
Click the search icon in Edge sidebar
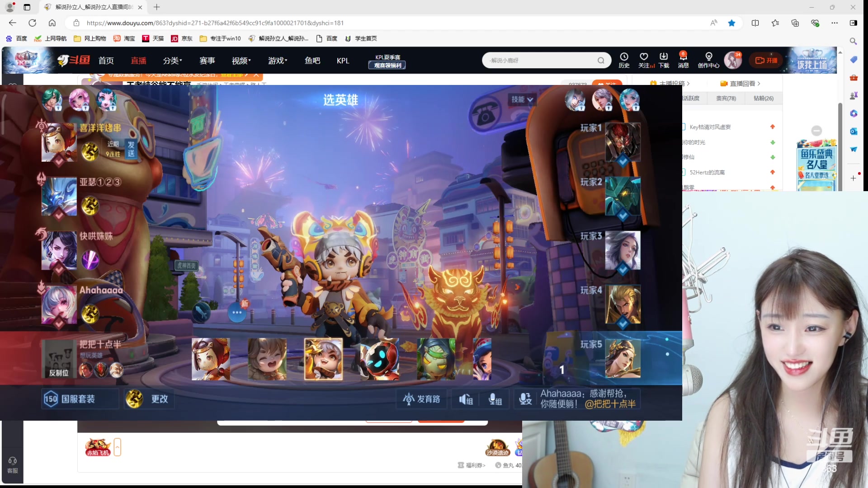click(853, 41)
